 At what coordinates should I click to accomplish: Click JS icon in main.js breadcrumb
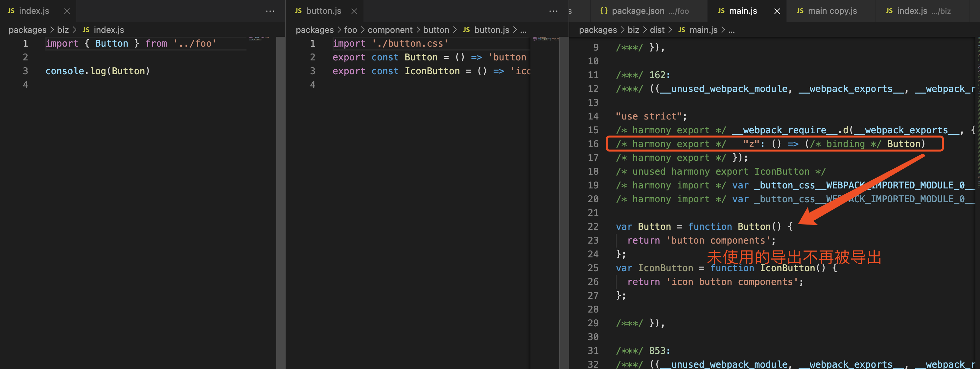tap(682, 30)
